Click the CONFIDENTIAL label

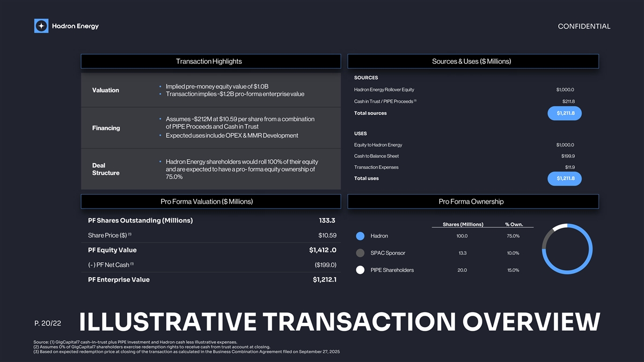pyautogui.click(x=584, y=26)
